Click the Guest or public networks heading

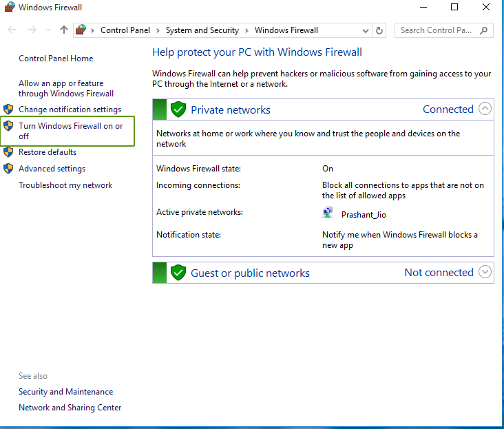pyautogui.click(x=250, y=273)
